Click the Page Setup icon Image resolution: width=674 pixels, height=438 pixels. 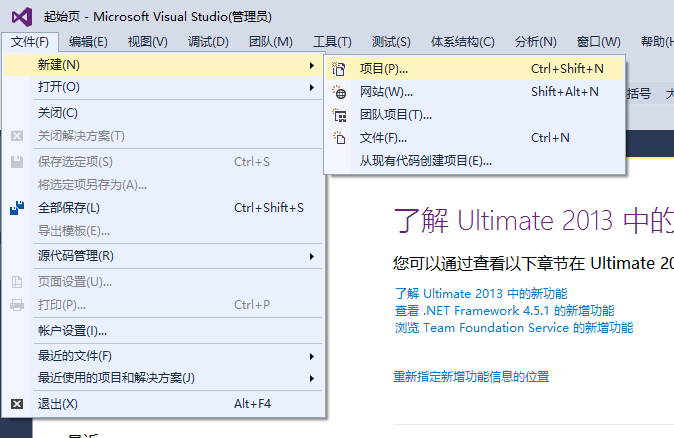click(x=17, y=282)
